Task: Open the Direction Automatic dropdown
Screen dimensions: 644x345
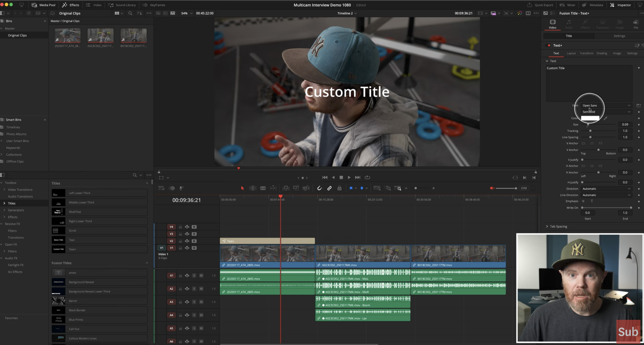Action: pos(606,189)
